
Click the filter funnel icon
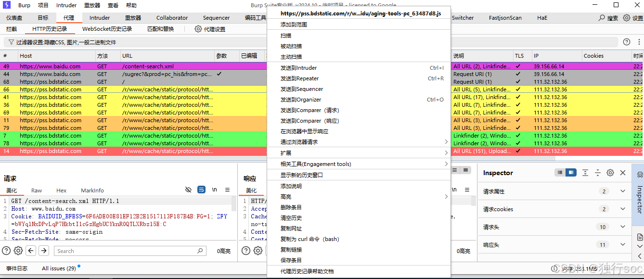click(11, 42)
